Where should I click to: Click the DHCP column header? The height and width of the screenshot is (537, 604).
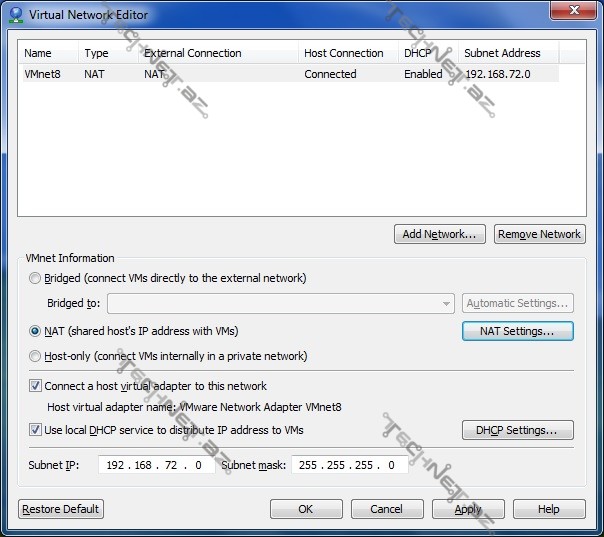[x=428, y=53]
